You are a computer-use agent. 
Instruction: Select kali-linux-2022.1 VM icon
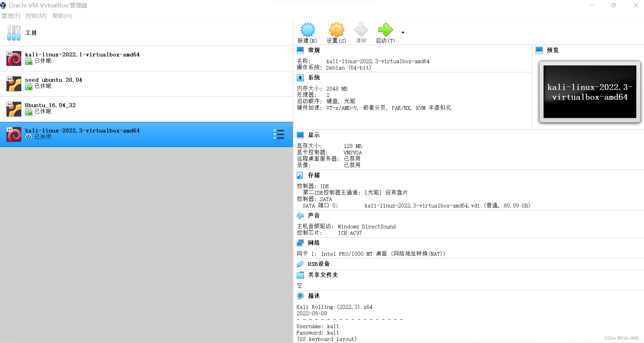pos(14,58)
